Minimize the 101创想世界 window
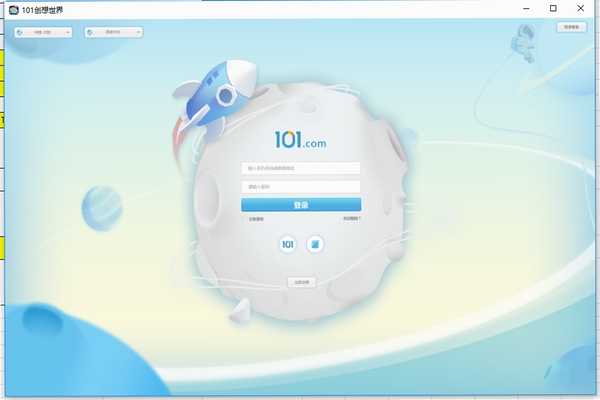The image size is (600, 400). tap(526, 8)
